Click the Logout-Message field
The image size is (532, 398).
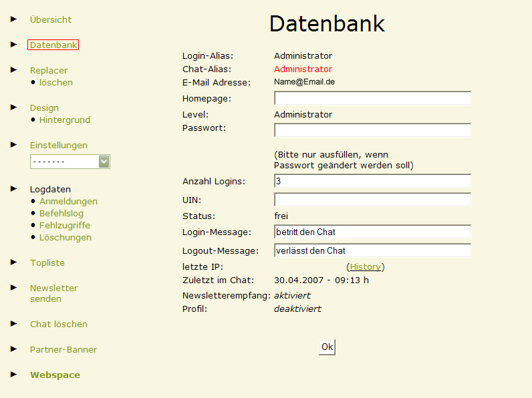[372, 250]
